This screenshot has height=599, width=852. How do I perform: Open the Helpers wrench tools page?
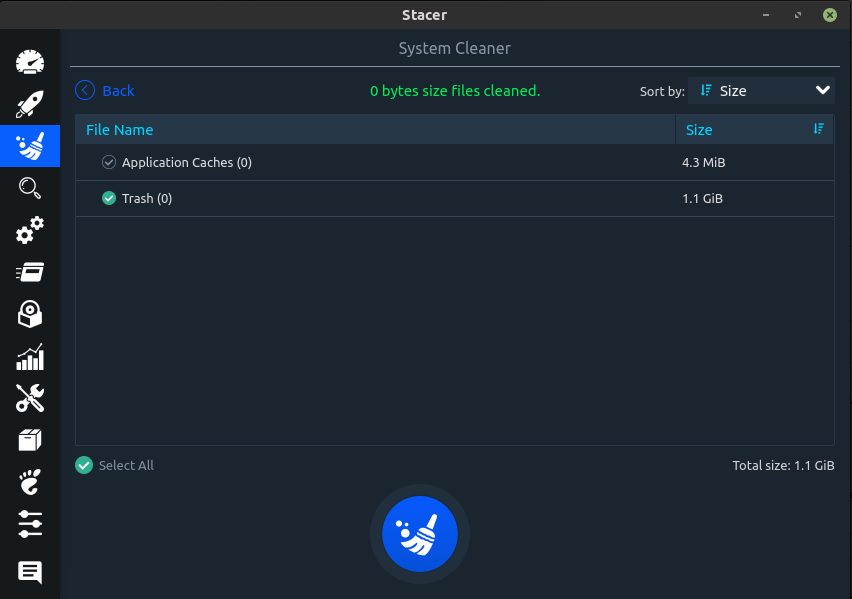point(30,398)
